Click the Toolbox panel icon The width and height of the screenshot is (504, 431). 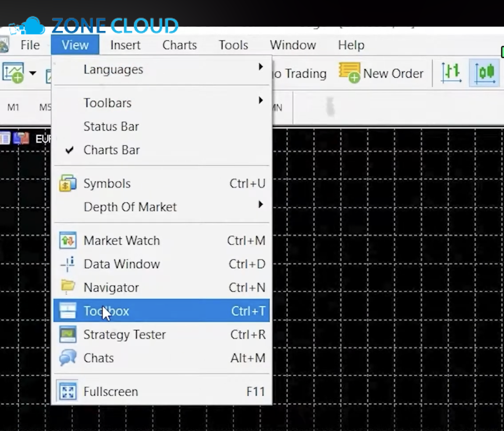[x=68, y=311]
